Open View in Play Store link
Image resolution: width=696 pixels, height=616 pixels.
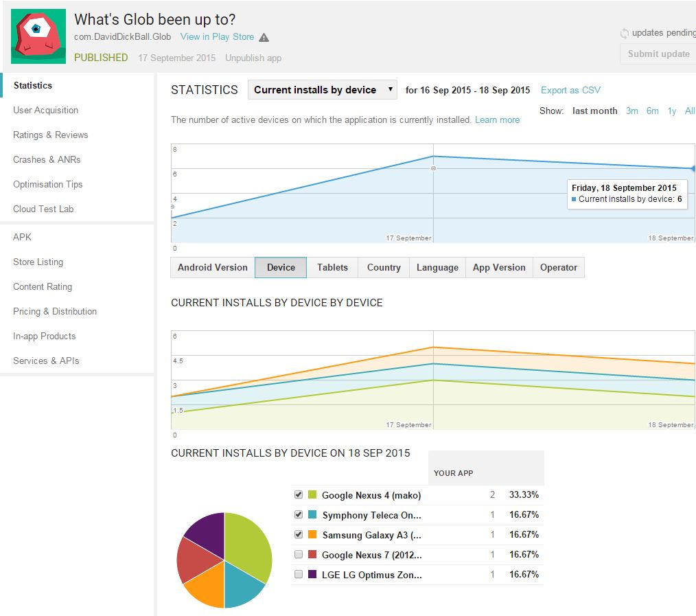217,37
